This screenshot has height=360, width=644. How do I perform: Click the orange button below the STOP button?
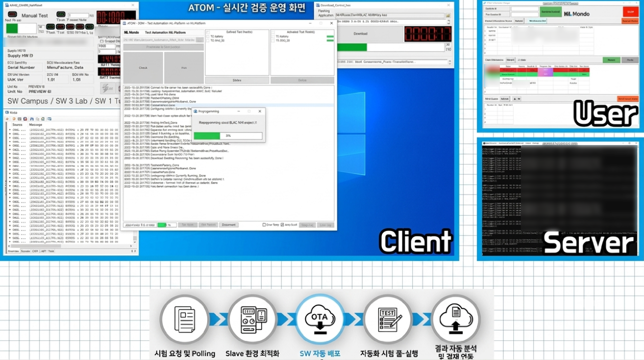click(x=630, y=21)
